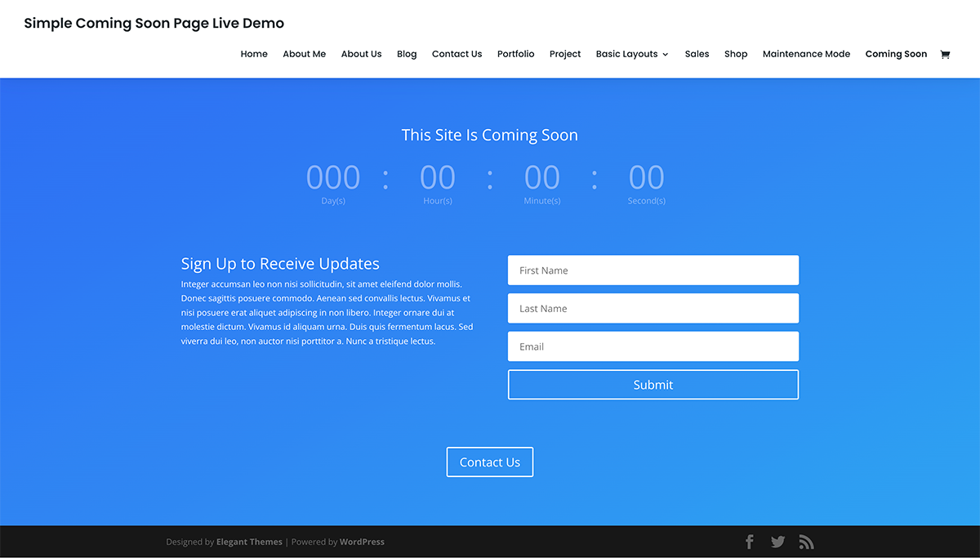Open the About Me page
Viewport: 980px width, 558px height.
pyautogui.click(x=304, y=54)
